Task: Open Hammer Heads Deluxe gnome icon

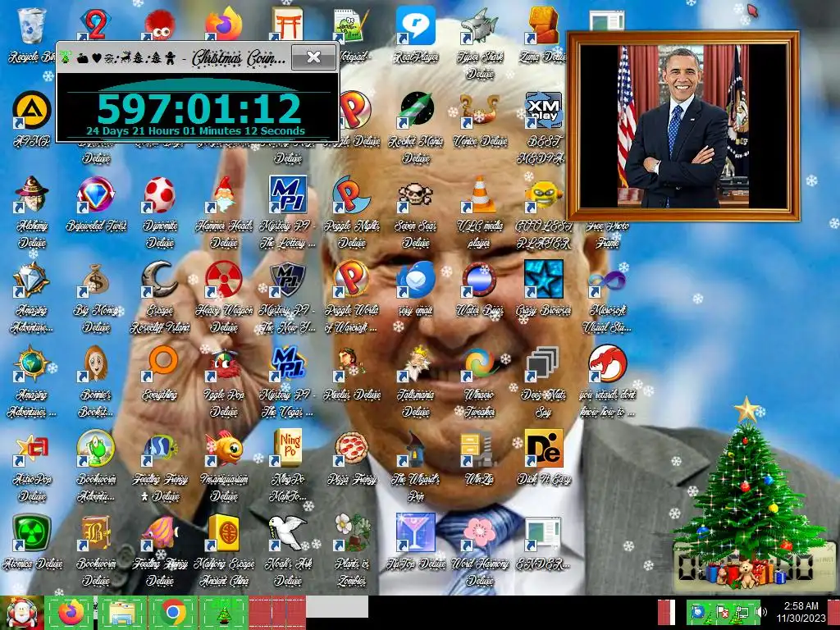Action: tap(224, 194)
